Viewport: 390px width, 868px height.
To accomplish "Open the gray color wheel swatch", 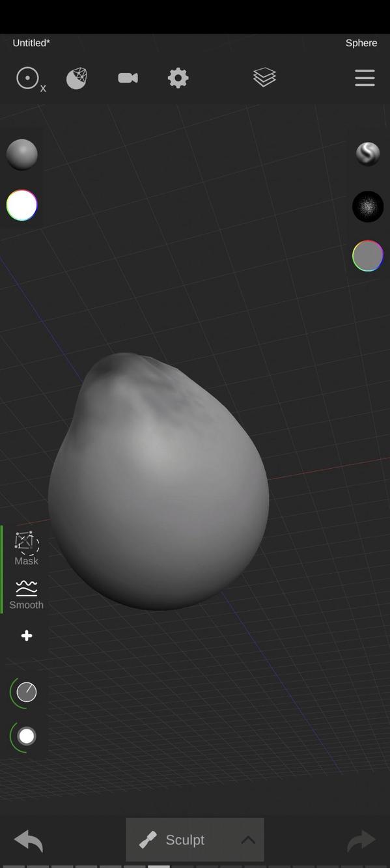I will (368, 256).
